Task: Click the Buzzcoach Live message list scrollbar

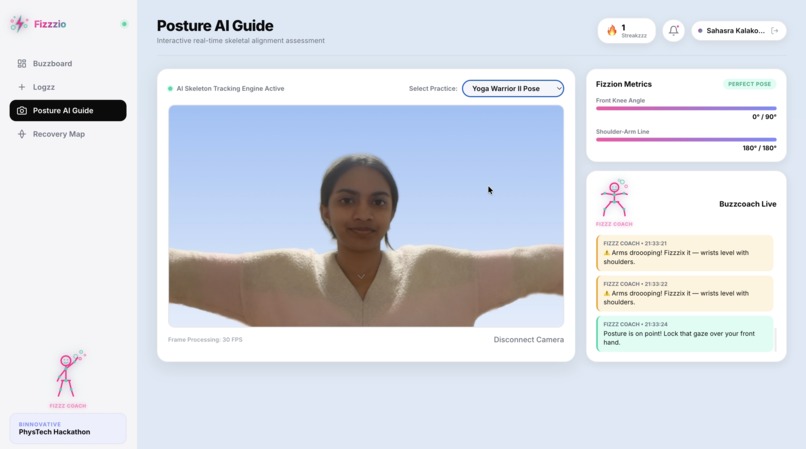Action: point(775,339)
